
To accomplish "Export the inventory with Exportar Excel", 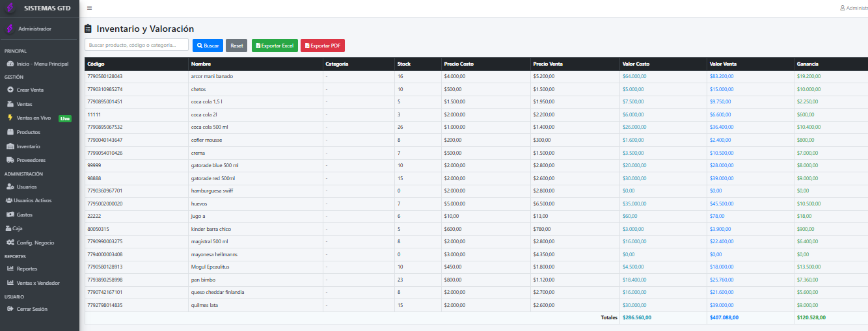I will pyautogui.click(x=275, y=46).
